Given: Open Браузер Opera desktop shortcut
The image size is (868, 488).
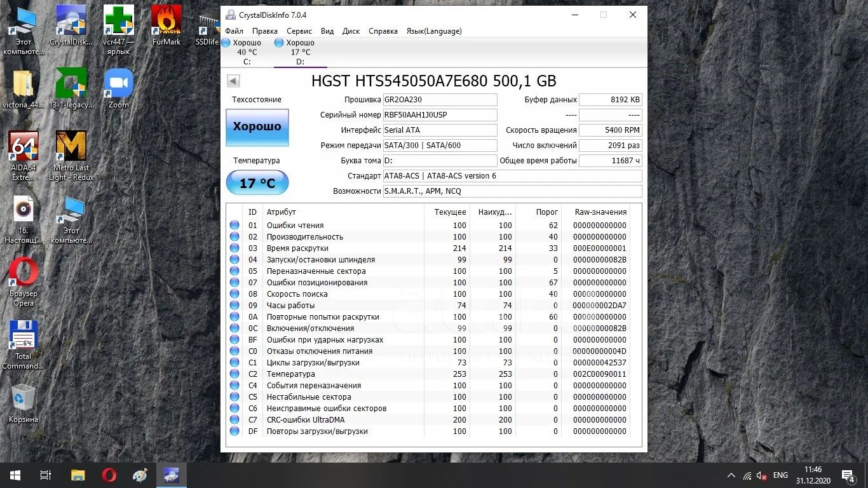Looking at the screenshot, I should tap(24, 282).
